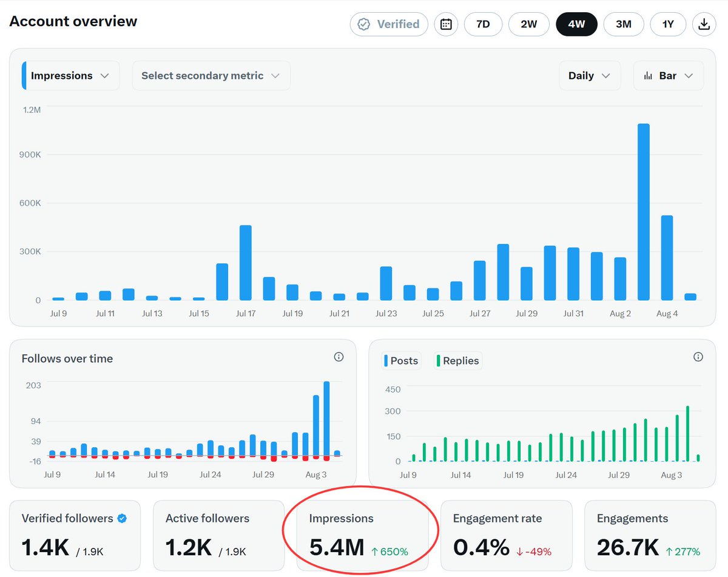This screenshot has width=728, height=577.
Task: Click the Verified badge button
Action: [389, 24]
